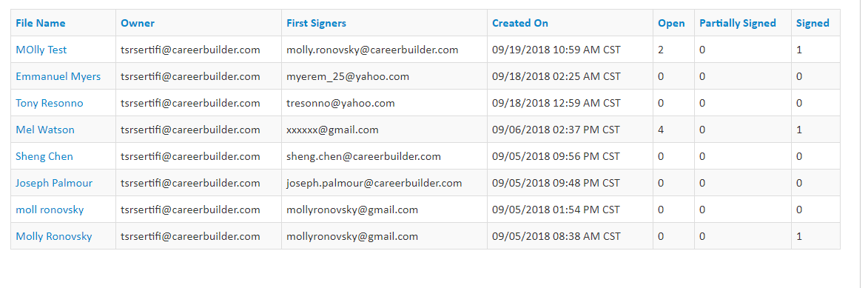Sort by First Signers column header
This screenshot has width=868, height=288.
coord(316,23)
